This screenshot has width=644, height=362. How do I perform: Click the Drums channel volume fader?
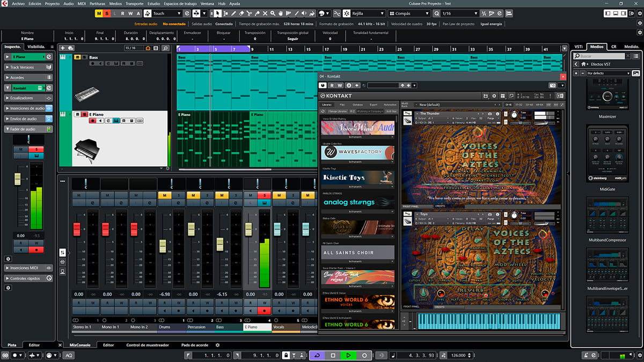point(163,246)
